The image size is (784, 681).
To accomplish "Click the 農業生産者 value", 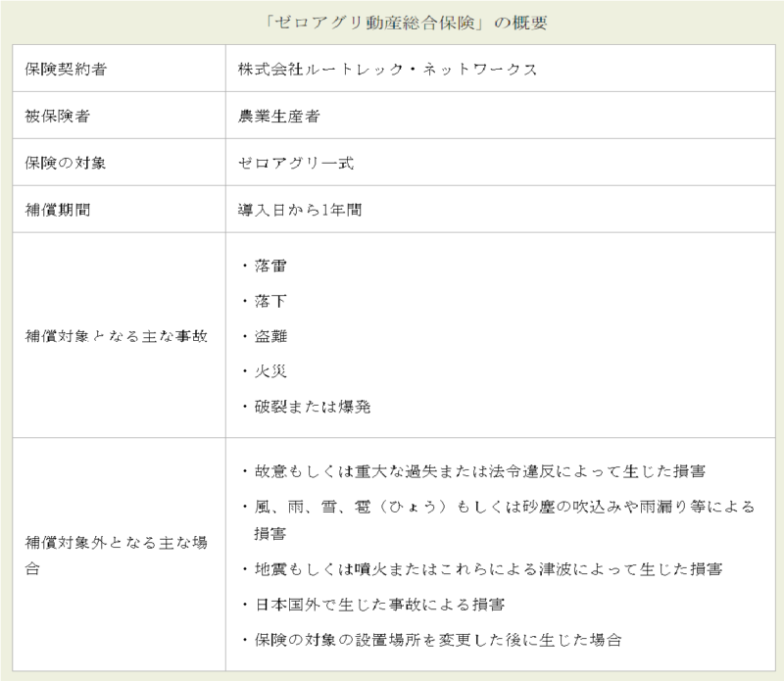I will click(279, 116).
